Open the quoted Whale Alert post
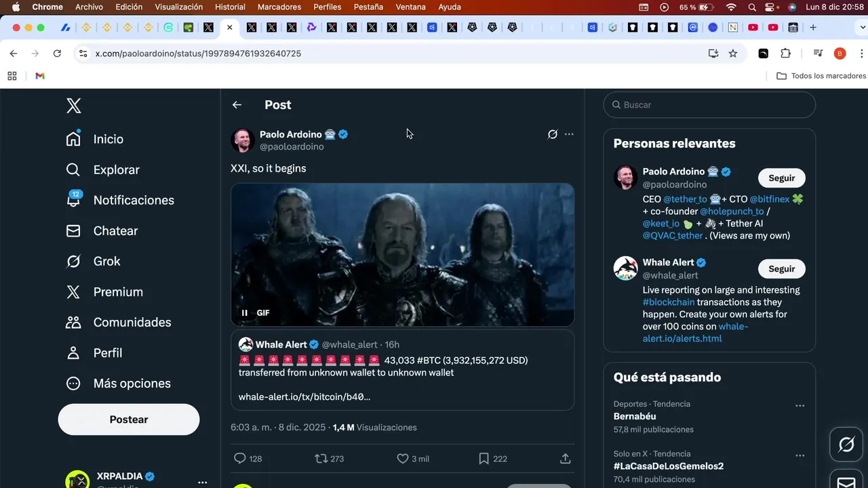The image size is (868, 488). (403, 370)
